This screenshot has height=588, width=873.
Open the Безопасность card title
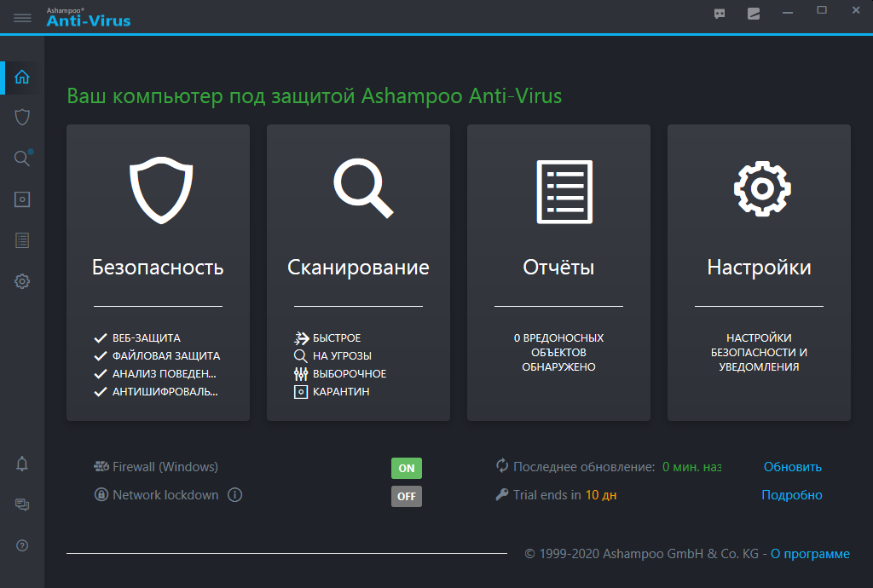coord(158,268)
